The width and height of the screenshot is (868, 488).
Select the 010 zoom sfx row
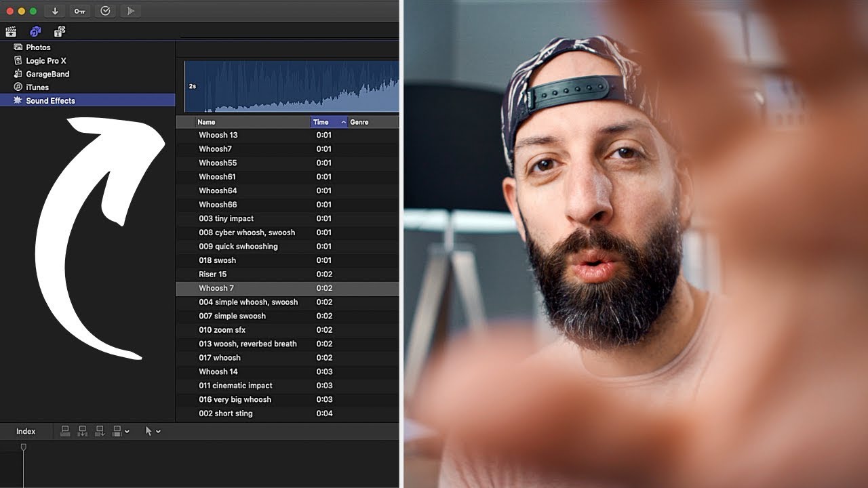click(288, 330)
